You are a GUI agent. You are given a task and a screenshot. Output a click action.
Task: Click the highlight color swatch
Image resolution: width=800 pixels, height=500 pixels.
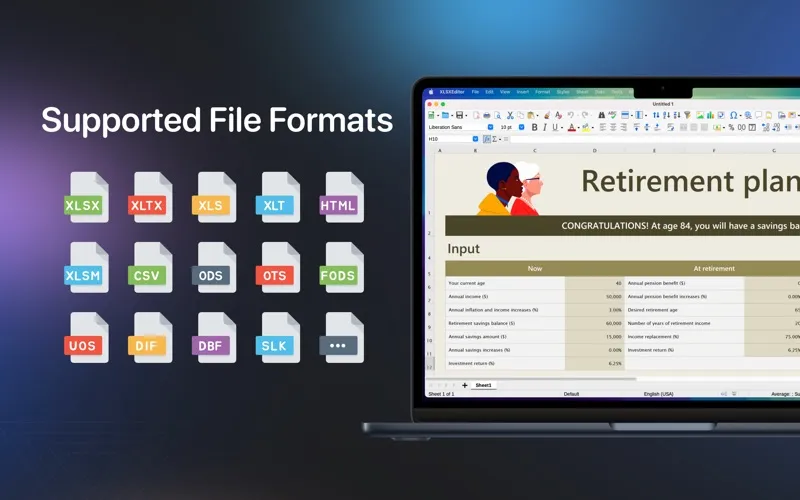[586, 127]
